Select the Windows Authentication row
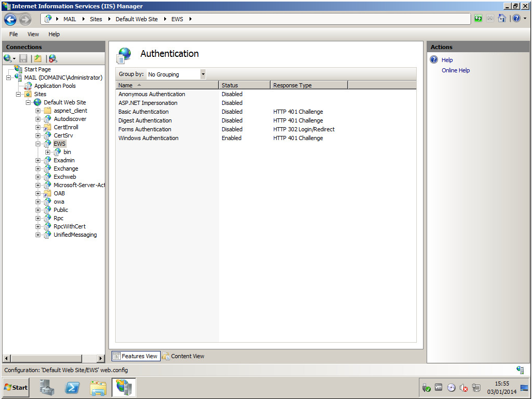This screenshot has height=399, width=532. point(265,138)
